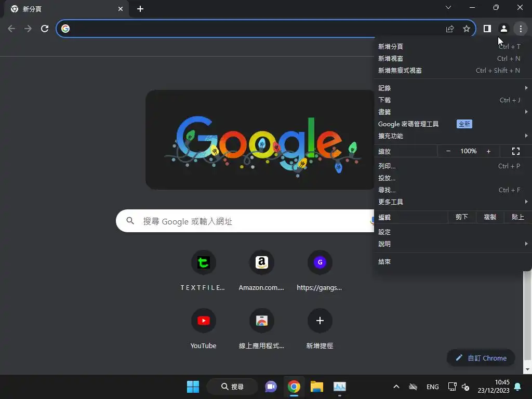
Task: Click 剪下 cut in edit row
Action: tap(462, 217)
